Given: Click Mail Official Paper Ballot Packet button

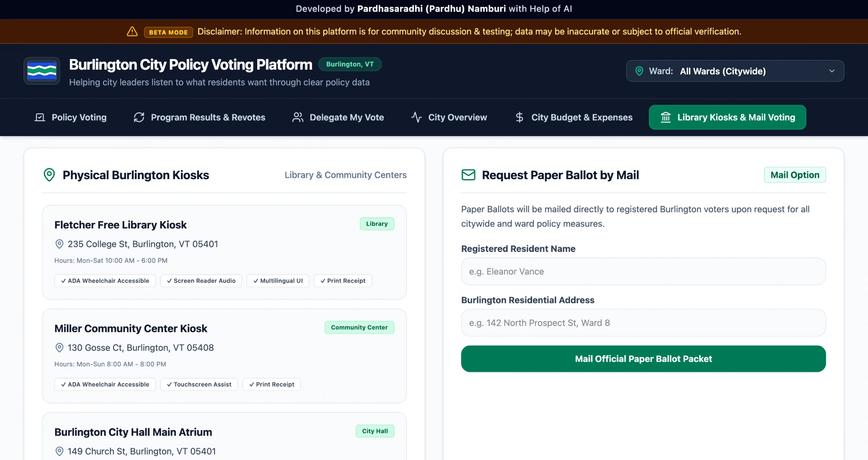Looking at the screenshot, I should pyautogui.click(x=643, y=359).
